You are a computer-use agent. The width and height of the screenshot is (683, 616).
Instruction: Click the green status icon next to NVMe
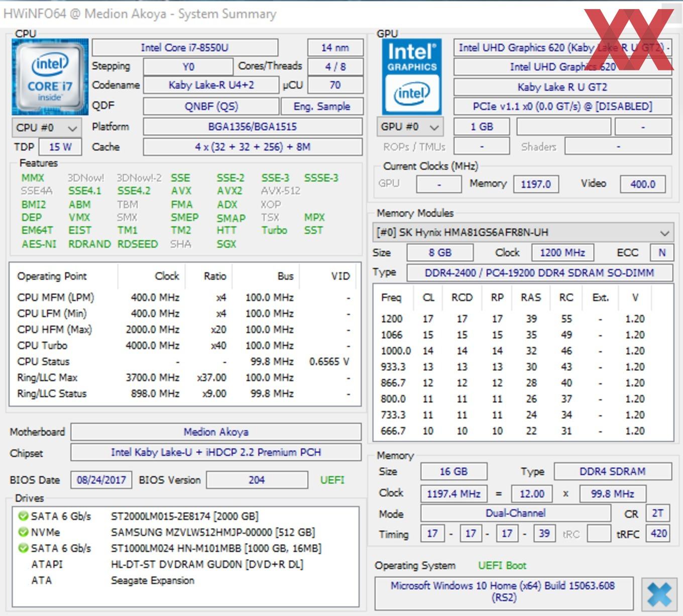(23, 532)
